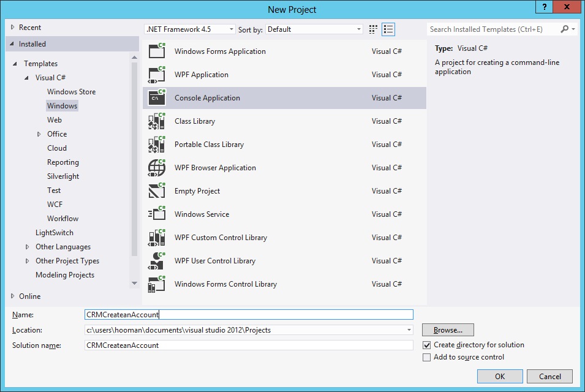Select WPF Browser Application template name
Screen dimensions: 585x392
(x=215, y=168)
